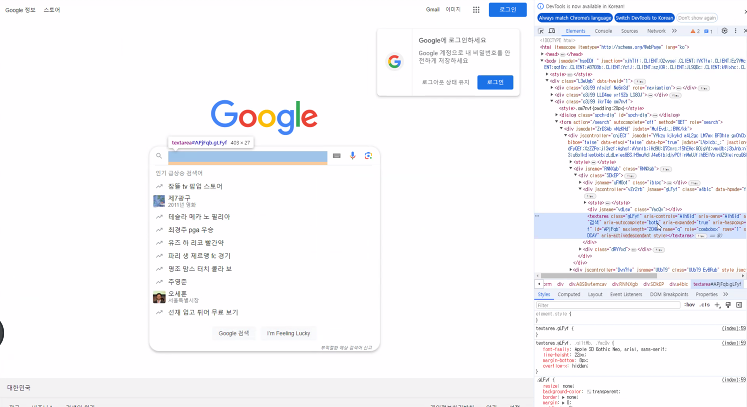
Task: Toggle the DevTools device toolbar icon
Action: pyautogui.click(x=552, y=31)
